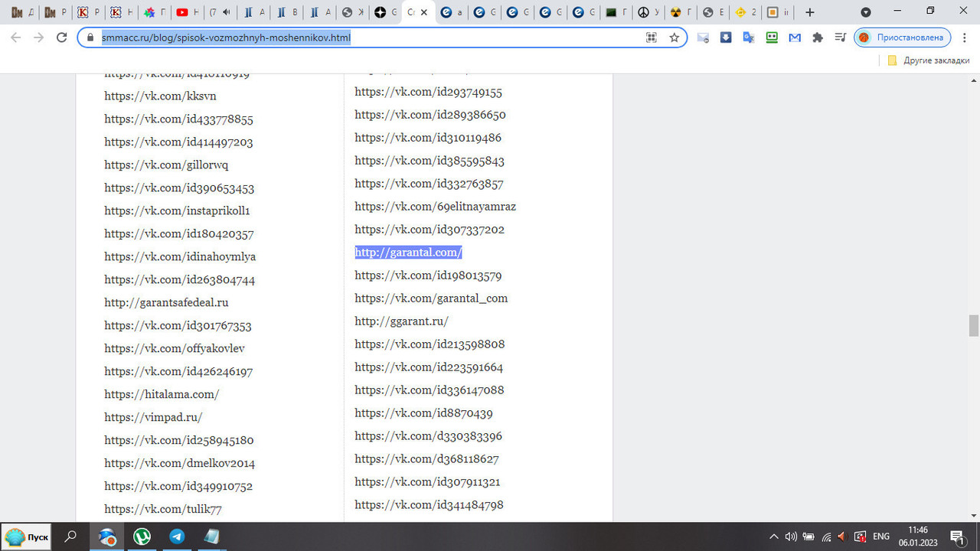Click text https://vk.com/dmelkov2014

179,464
